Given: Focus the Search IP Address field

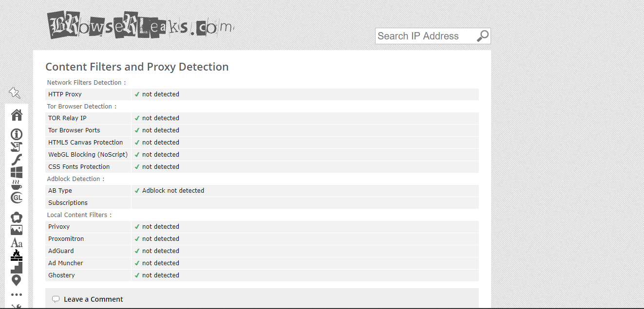Looking at the screenshot, I should pos(424,36).
